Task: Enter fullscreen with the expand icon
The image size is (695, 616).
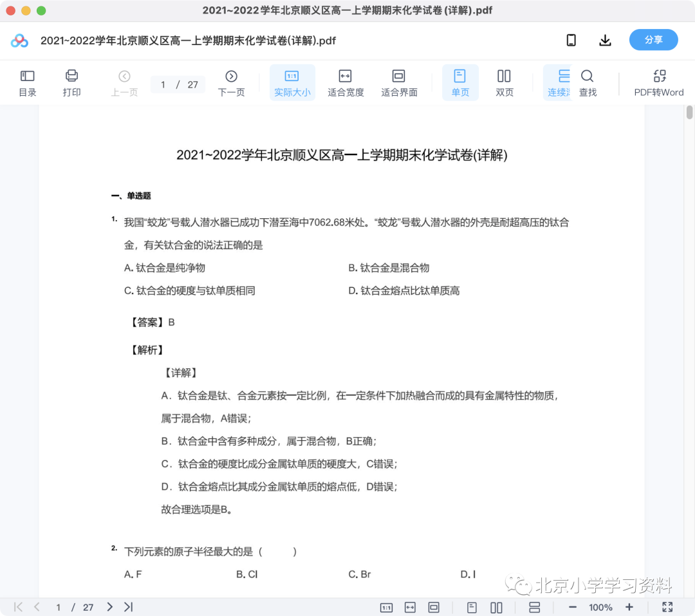Action: (667, 607)
